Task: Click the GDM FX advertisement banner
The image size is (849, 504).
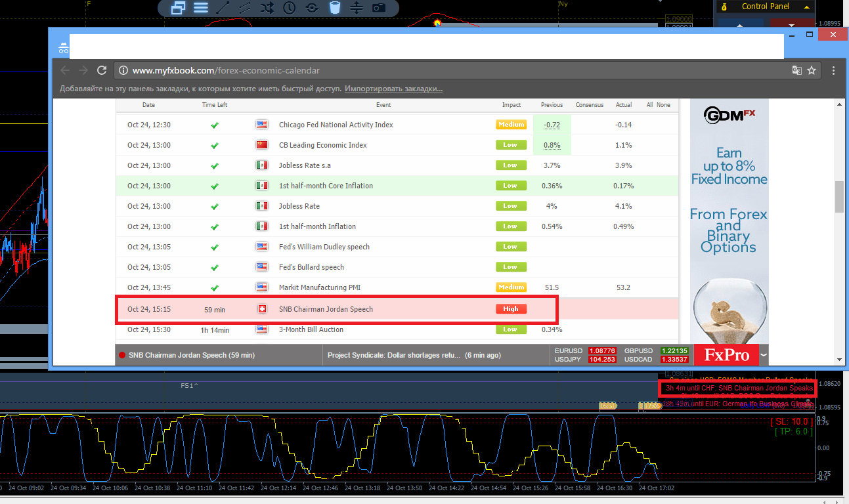Action: pyautogui.click(x=729, y=220)
